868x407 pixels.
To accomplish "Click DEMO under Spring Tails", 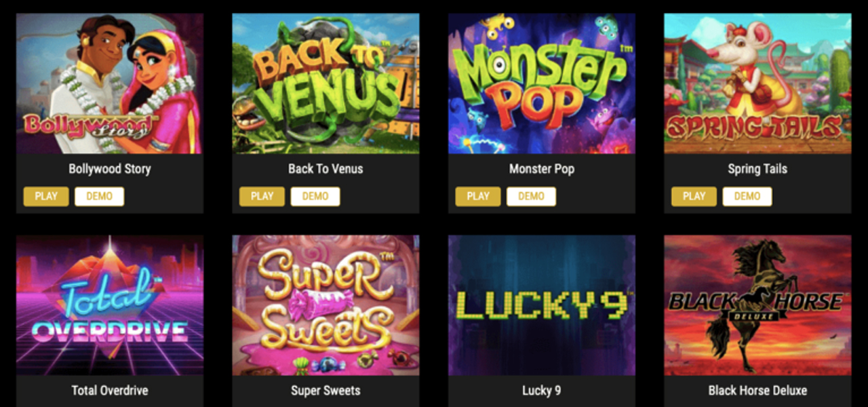I will pos(747,197).
